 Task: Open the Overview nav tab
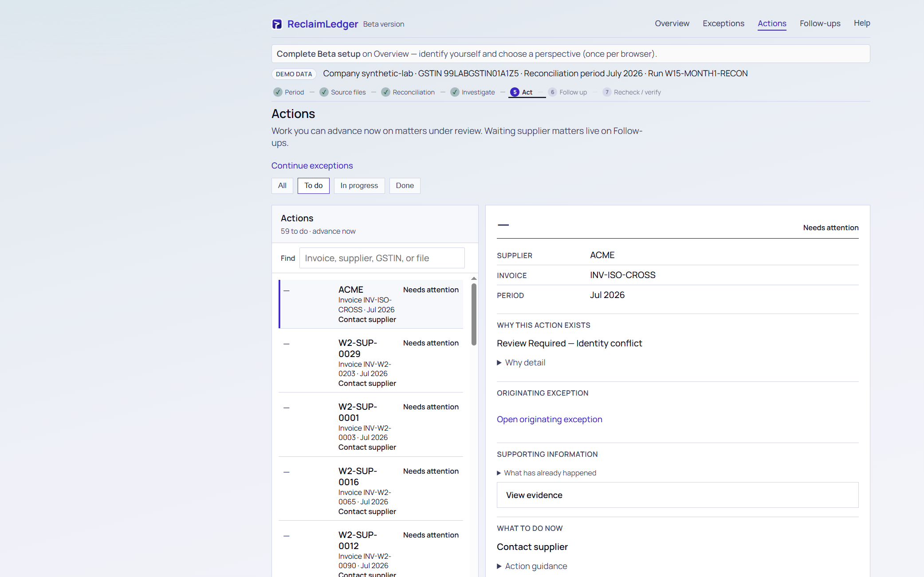click(672, 24)
